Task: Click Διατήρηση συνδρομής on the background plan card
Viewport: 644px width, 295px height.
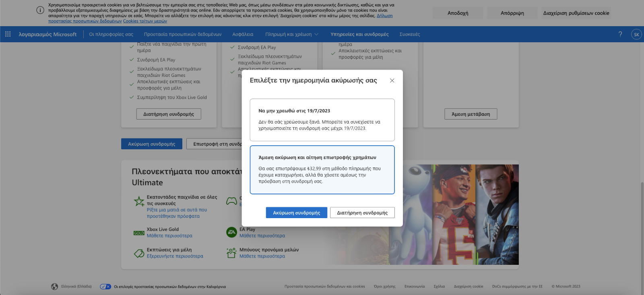Action: pos(169,114)
